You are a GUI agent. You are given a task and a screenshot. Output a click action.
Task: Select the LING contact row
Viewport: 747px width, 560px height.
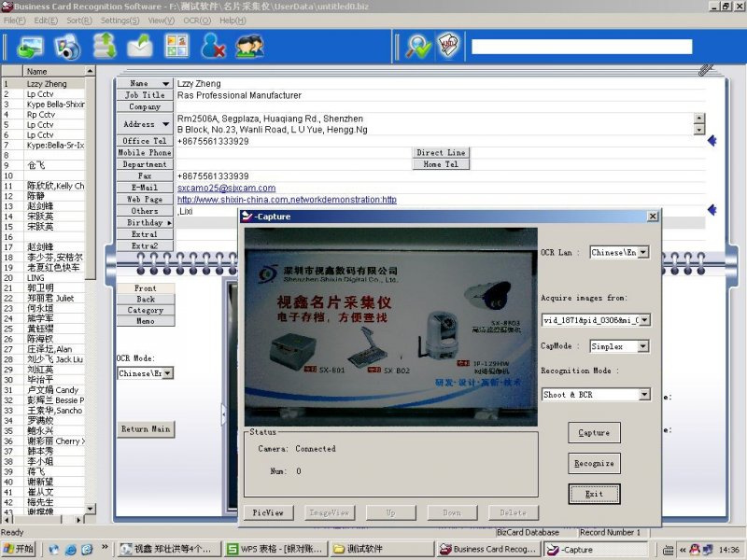(x=43, y=277)
